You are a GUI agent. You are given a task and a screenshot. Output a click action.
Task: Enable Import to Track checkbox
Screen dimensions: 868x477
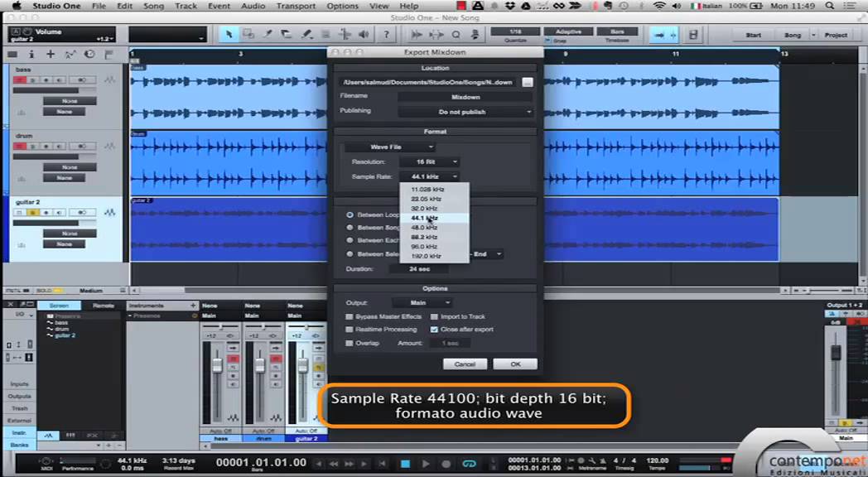[x=434, y=316]
